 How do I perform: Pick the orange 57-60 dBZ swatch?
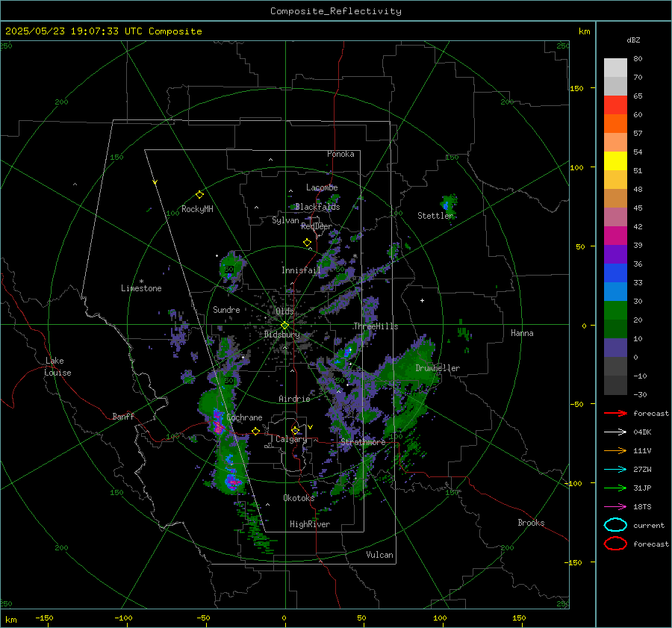tap(615, 124)
